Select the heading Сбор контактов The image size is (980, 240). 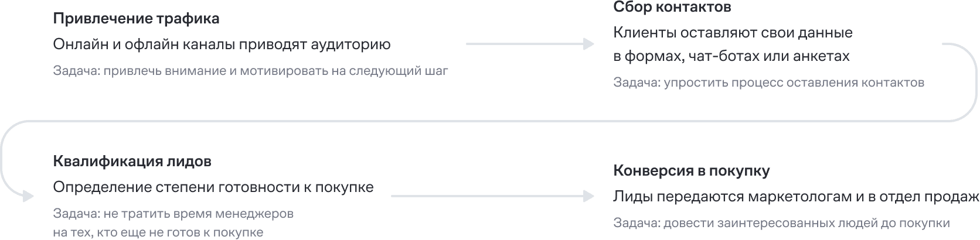coord(672,7)
